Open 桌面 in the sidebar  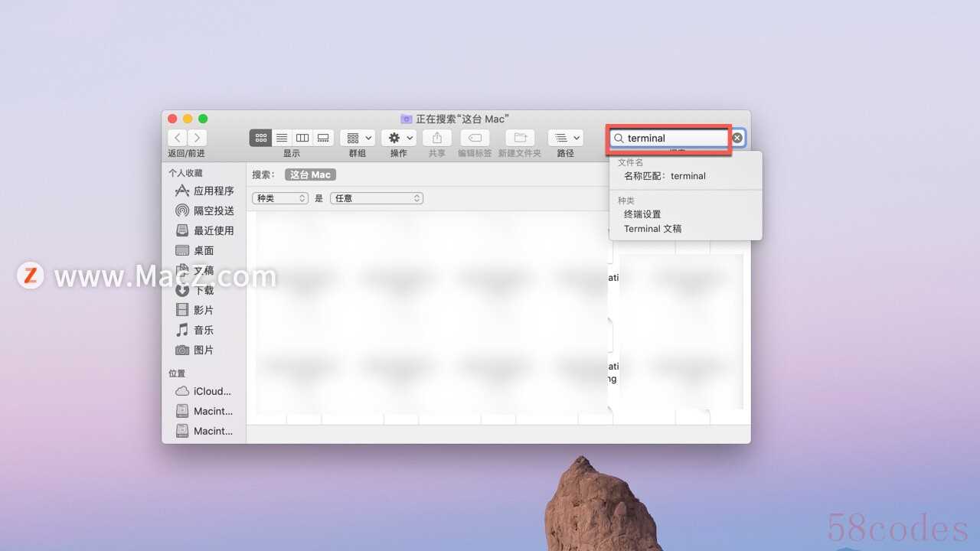[195, 250]
